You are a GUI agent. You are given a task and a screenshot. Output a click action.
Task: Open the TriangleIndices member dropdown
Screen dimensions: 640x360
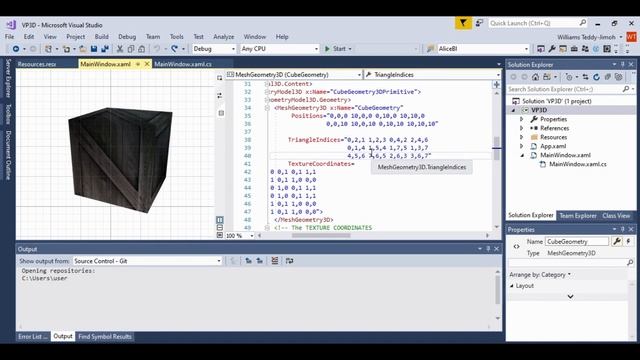click(x=432, y=75)
